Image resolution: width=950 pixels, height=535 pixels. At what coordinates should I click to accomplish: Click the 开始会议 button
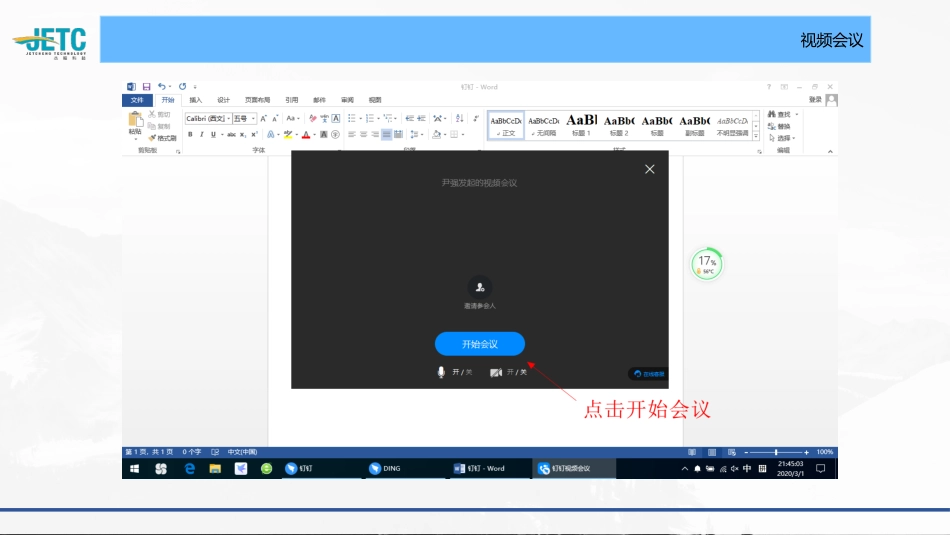(479, 344)
